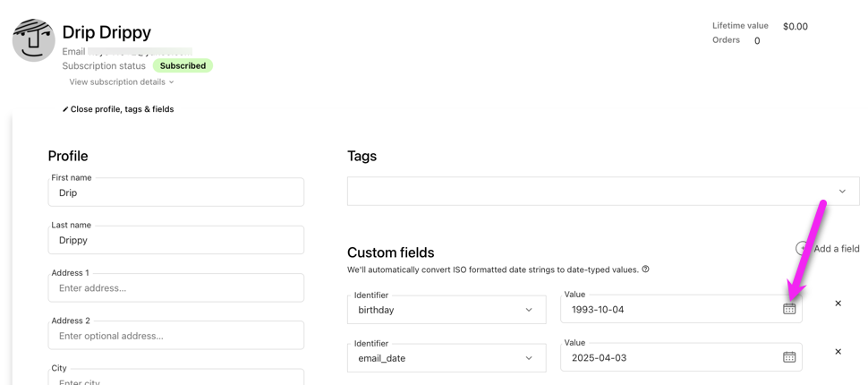Click the Last name field
Screen dimensions: 868x385
click(x=175, y=241)
